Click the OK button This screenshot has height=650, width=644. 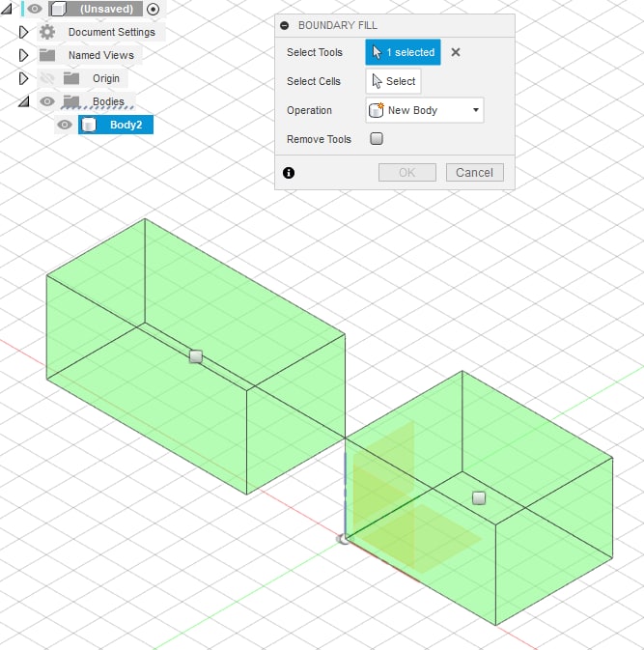pyautogui.click(x=407, y=173)
